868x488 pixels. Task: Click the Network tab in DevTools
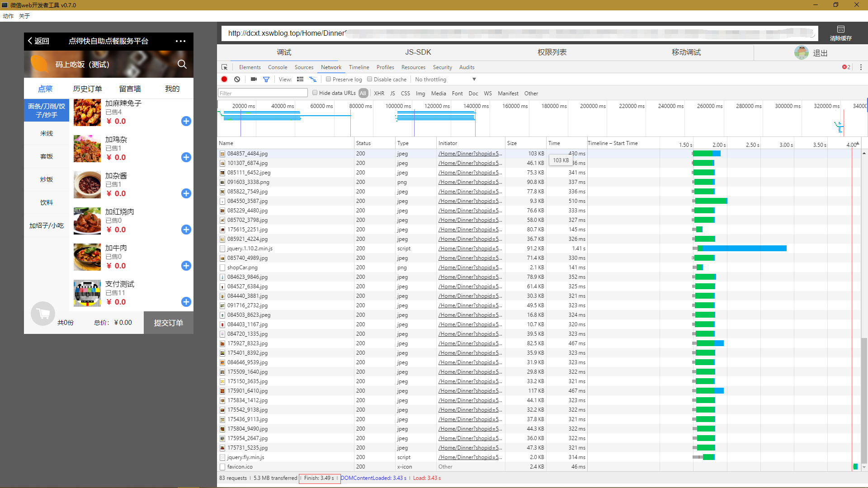[331, 67]
